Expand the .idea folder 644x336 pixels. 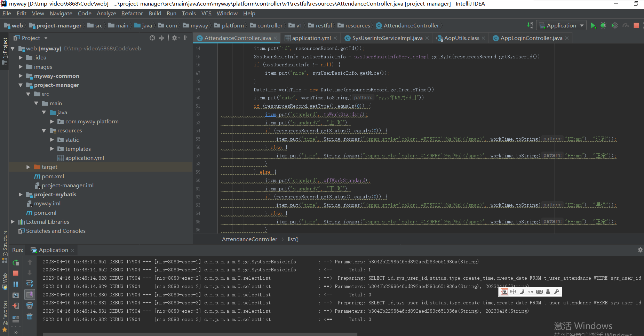pos(21,58)
